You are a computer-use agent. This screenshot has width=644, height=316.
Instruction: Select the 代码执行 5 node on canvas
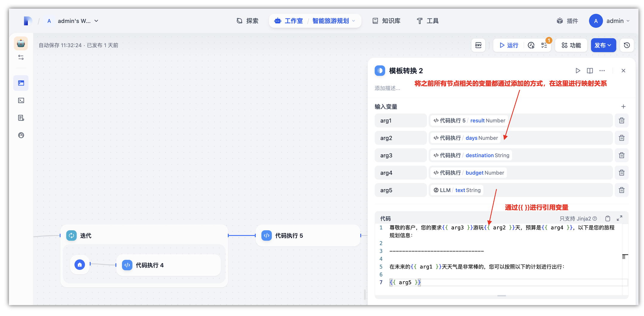click(x=308, y=236)
